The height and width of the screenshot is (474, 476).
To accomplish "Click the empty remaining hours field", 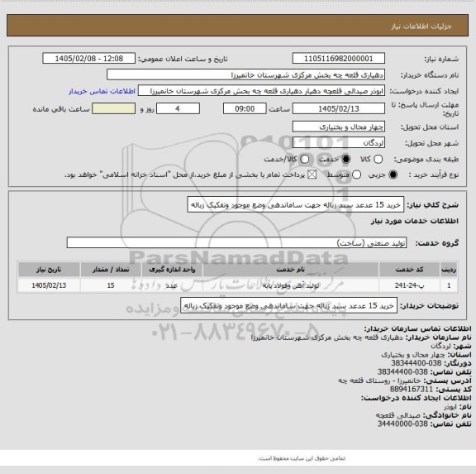I will (114, 108).
